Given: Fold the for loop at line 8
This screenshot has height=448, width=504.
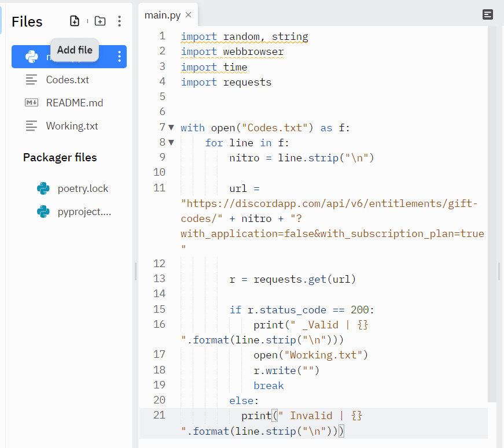Looking at the screenshot, I should (171, 142).
